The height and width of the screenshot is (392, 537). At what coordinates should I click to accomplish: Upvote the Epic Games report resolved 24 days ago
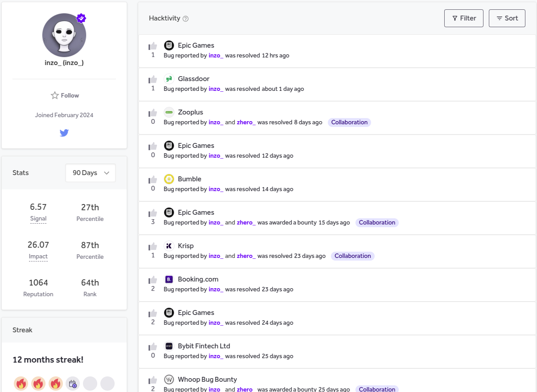coord(153,313)
